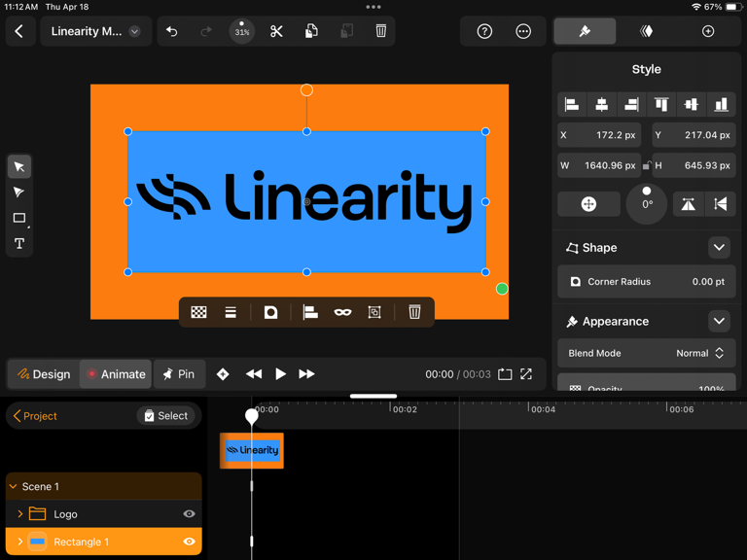This screenshot has width=747, height=560.
Task: Rewind the animation
Action: [x=254, y=374]
